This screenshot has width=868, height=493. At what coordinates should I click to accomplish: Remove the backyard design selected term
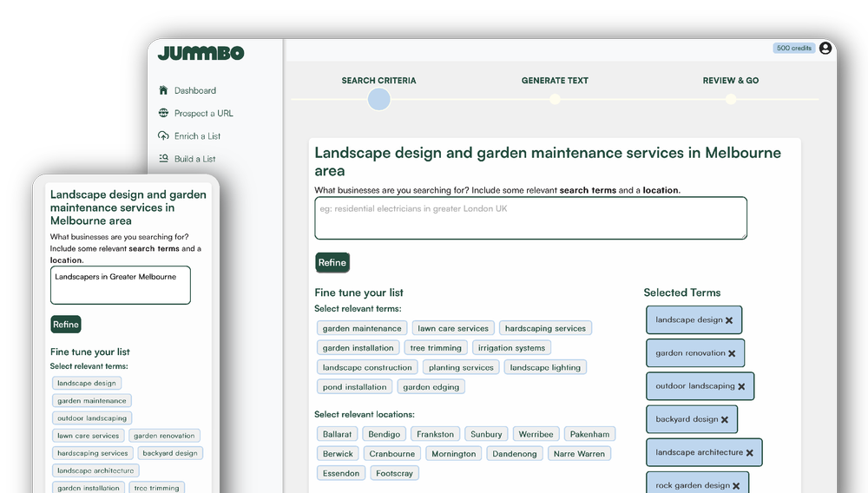click(725, 420)
